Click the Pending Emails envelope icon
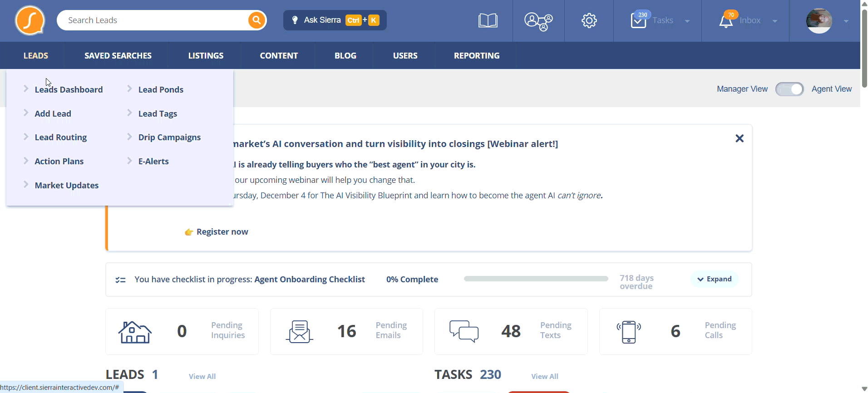This screenshot has height=393, width=868. pos(300,332)
